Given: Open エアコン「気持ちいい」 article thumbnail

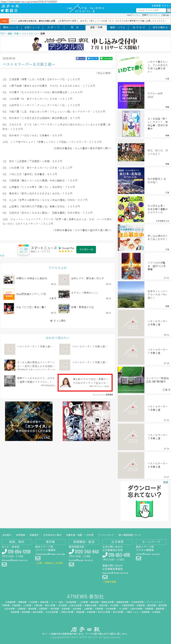Looking at the screenshot, I should pyautogui.click(x=64, y=294).
